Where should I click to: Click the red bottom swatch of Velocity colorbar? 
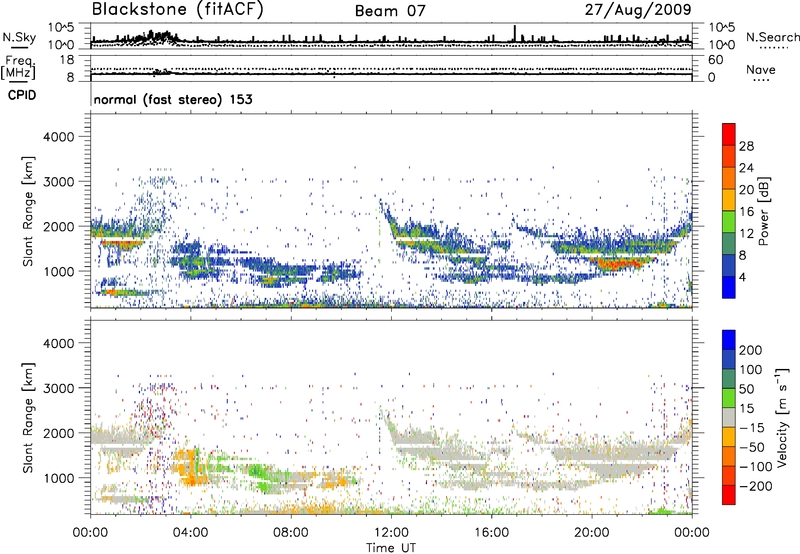[x=729, y=495]
